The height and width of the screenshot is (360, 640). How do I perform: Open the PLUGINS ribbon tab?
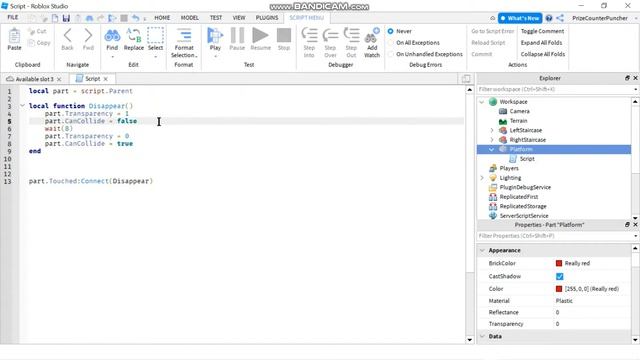coord(267,18)
